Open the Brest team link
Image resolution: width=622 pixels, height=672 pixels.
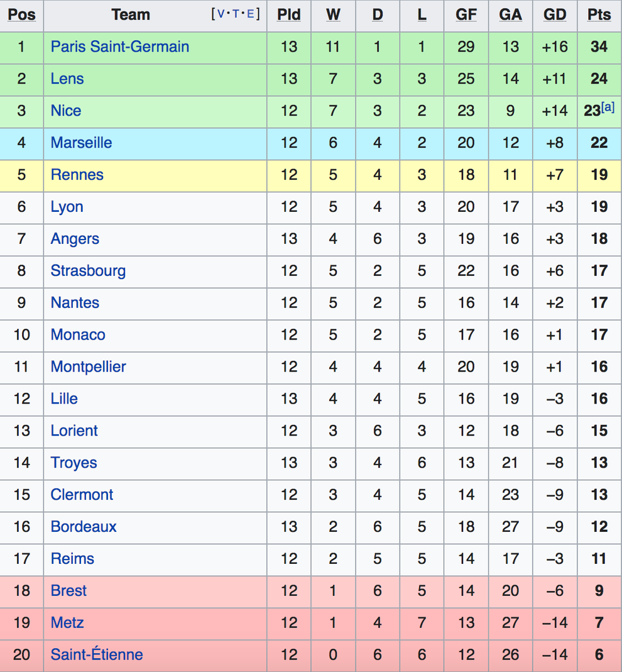68,590
